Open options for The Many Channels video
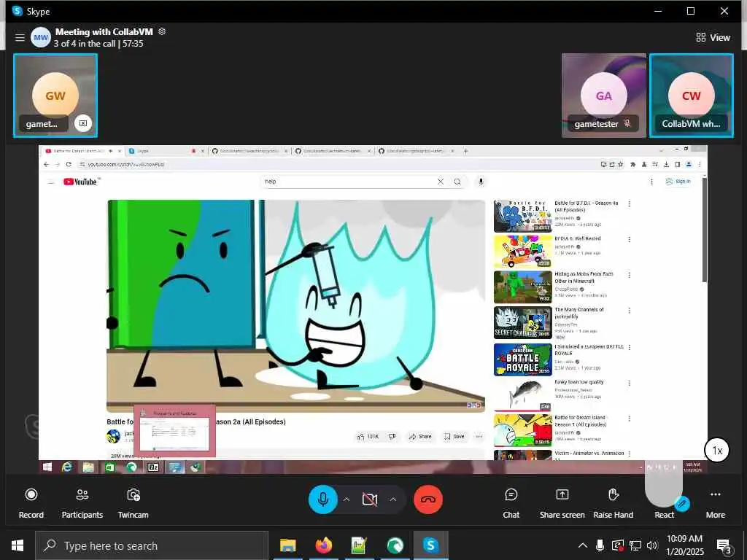The height and width of the screenshot is (560, 747). [x=630, y=311]
